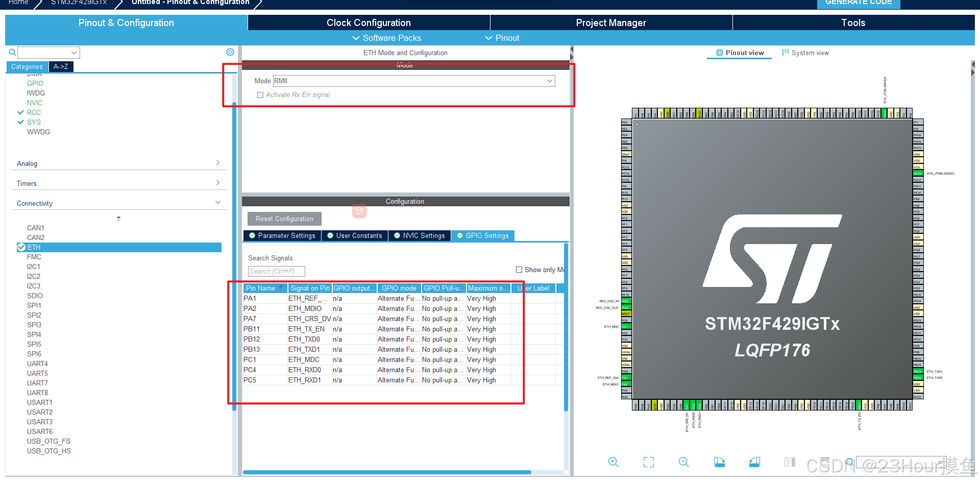Enable the Activate Rx Err signal checkbox
This screenshot has width=980, height=482.
pos(260,95)
